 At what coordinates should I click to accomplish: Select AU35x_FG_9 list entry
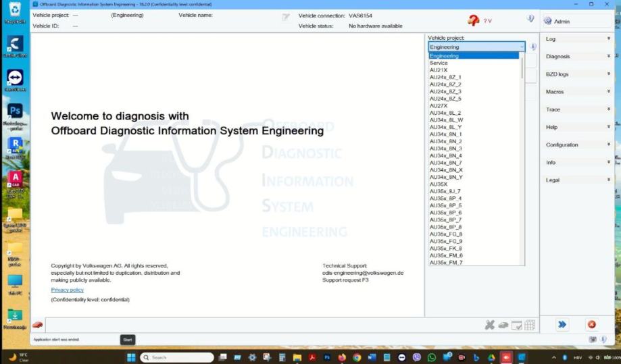[x=474, y=241]
